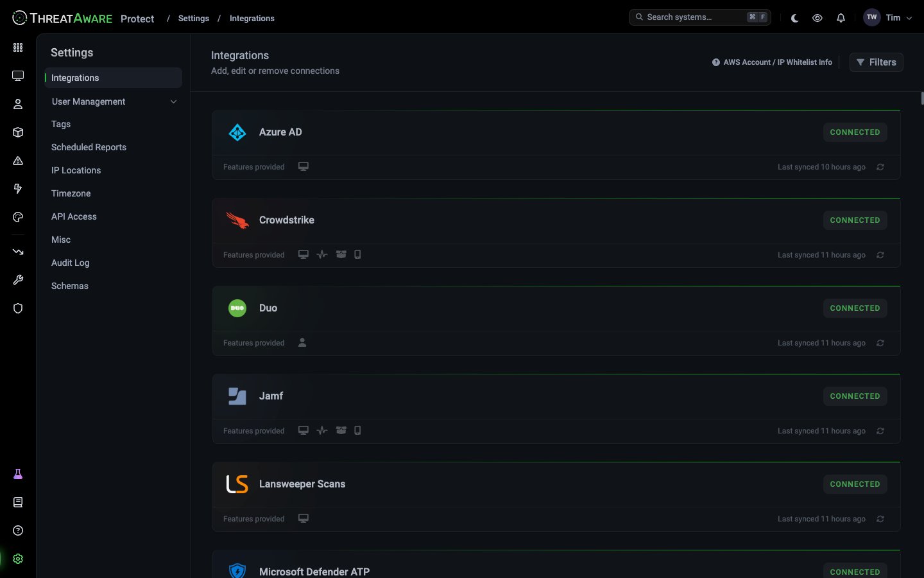Click the CONNECTED badge for Crowdstrike

coord(855,220)
